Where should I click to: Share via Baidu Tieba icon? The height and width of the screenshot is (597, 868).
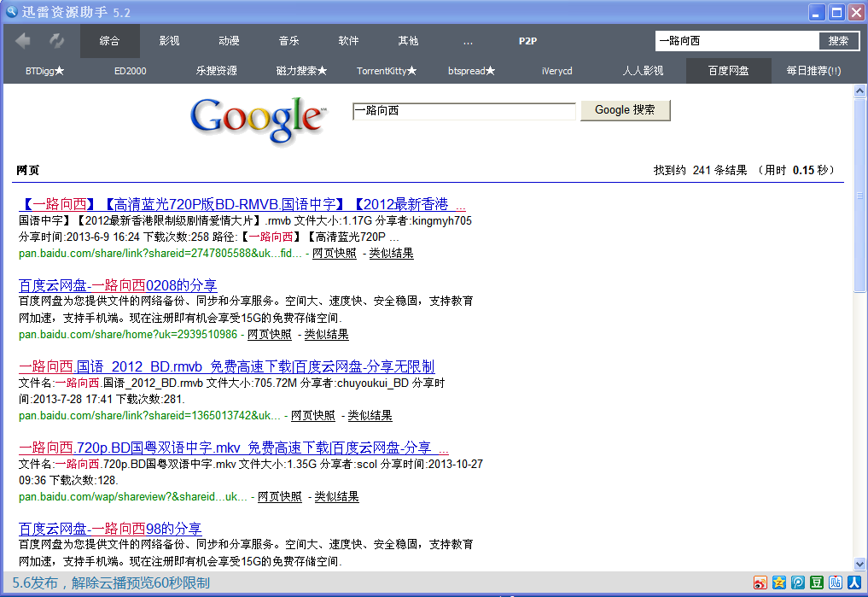(x=836, y=582)
